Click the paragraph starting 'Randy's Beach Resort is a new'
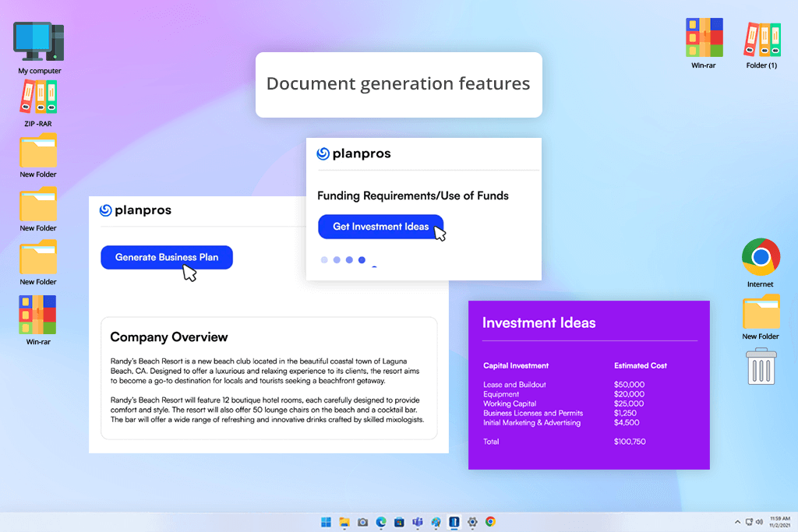The image size is (798, 532). click(x=265, y=371)
